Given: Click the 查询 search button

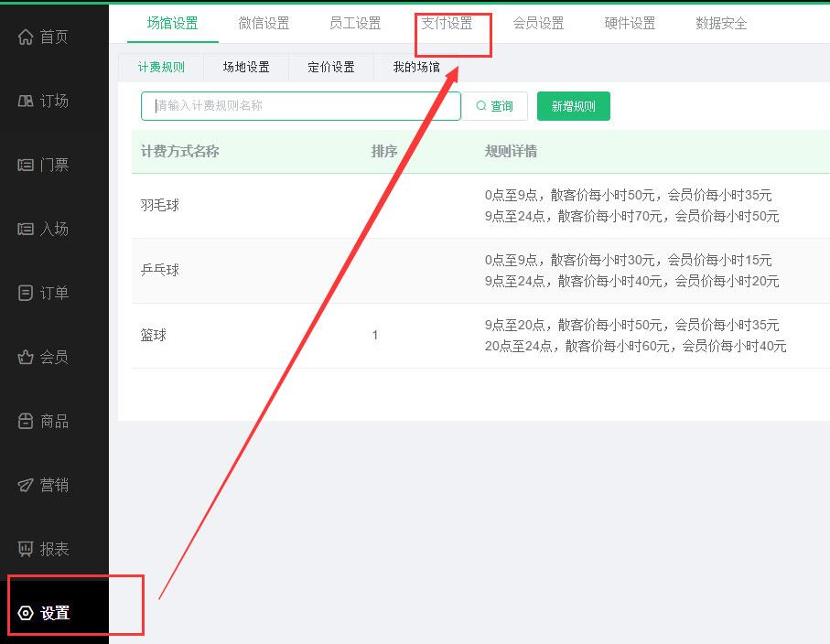Looking at the screenshot, I should click(495, 106).
